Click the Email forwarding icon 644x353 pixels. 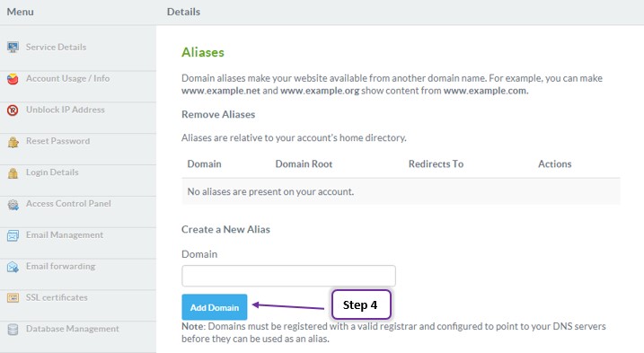13,267
